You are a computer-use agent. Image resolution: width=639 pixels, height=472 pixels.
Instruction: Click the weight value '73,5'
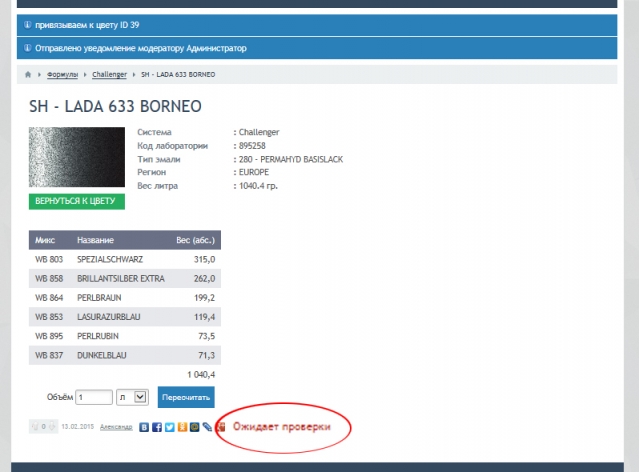(207, 336)
